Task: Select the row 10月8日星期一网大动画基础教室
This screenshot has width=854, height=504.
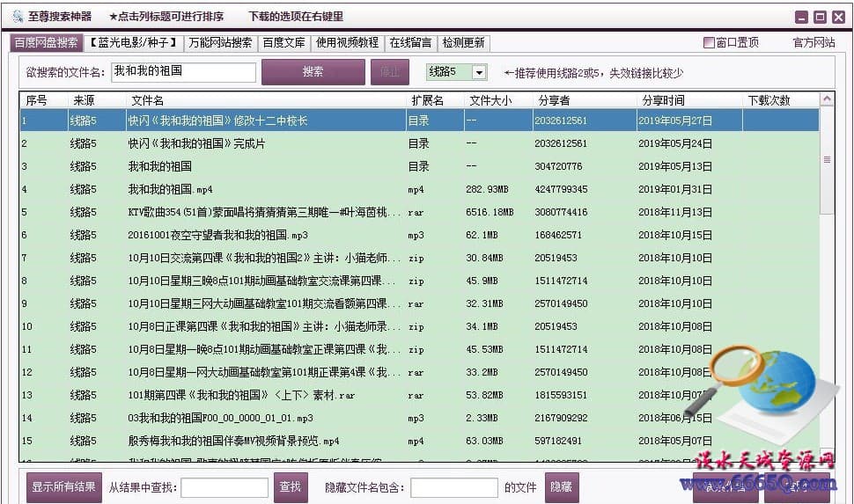Action: (x=419, y=372)
